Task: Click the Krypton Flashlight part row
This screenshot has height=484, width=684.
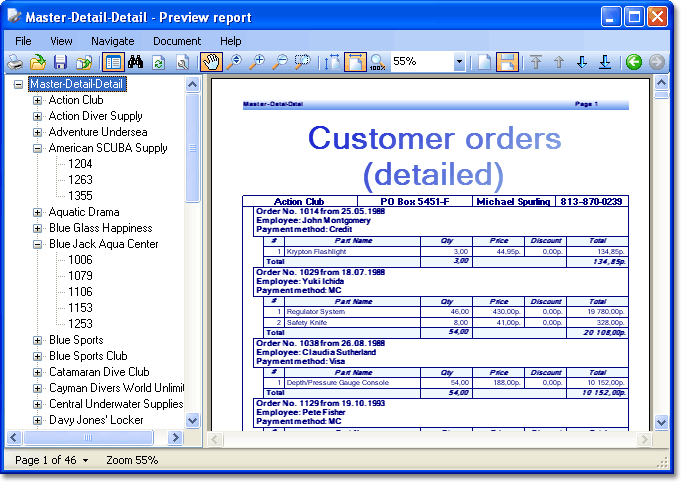Action: point(445,252)
